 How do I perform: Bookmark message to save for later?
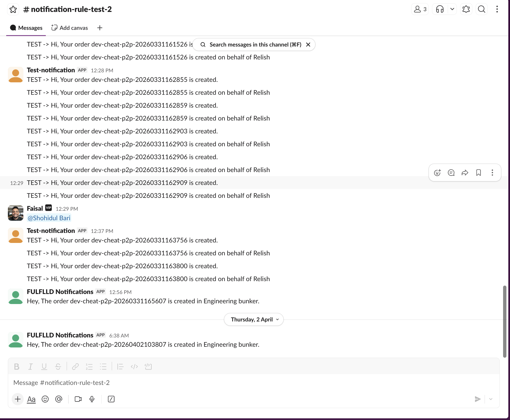pos(478,173)
